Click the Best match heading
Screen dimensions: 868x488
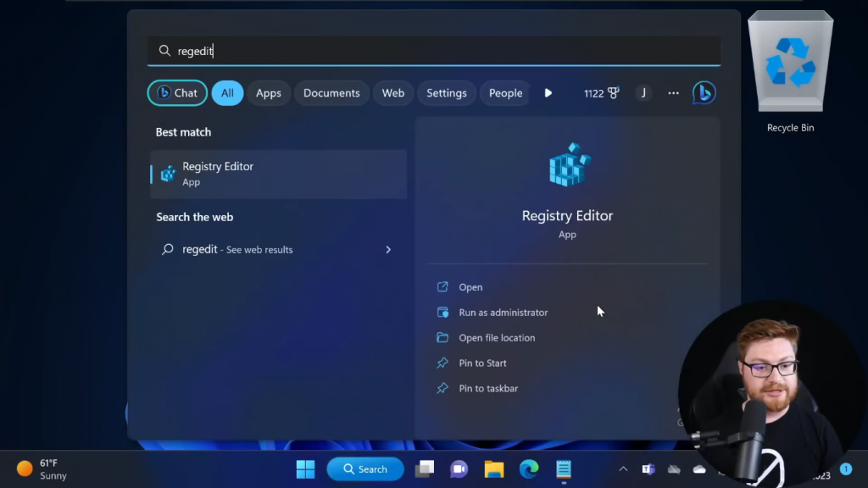pos(183,132)
